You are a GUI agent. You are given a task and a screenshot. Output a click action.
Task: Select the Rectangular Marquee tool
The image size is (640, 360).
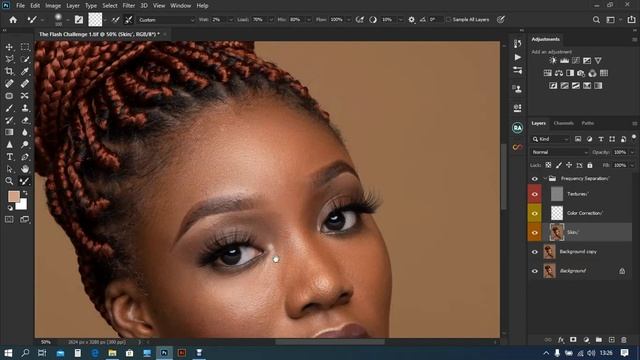click(x=25, y=47)
